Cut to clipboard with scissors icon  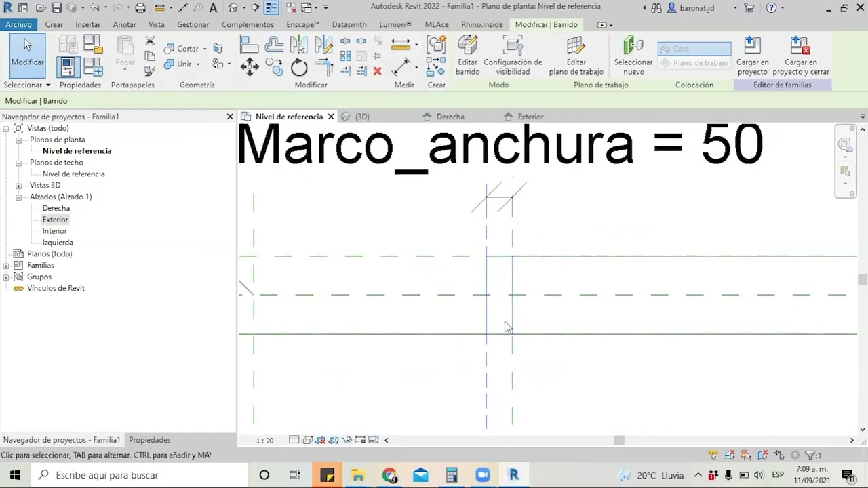[x=150, y=41]
